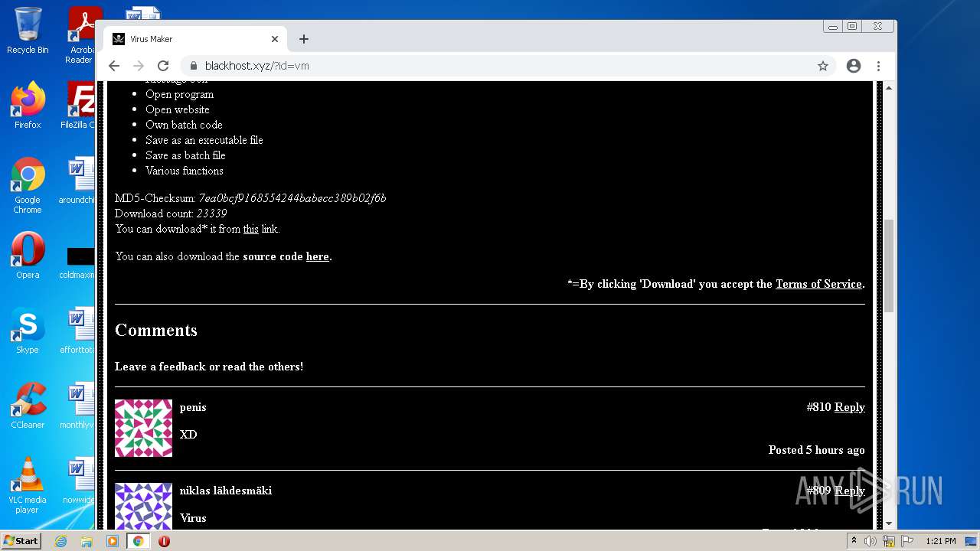Click 'Posted 5 hours ago' text
980x551 pixels.
[817, 450]
